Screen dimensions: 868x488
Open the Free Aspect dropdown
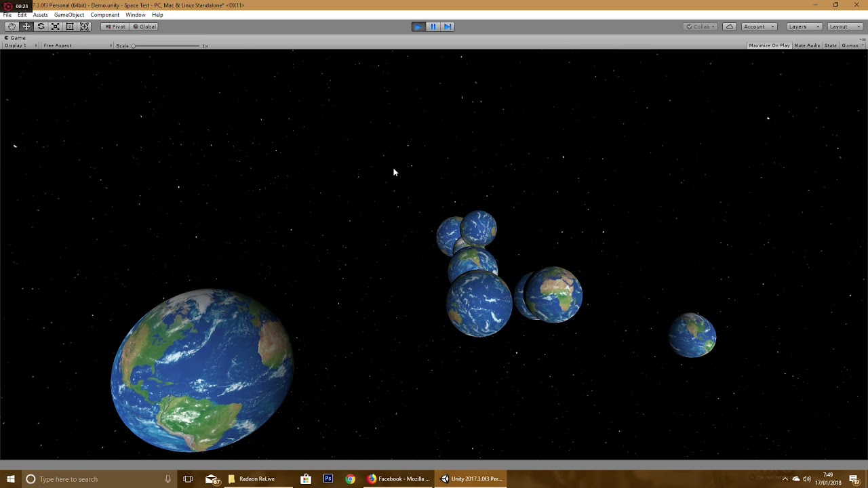tap(77, 45)
